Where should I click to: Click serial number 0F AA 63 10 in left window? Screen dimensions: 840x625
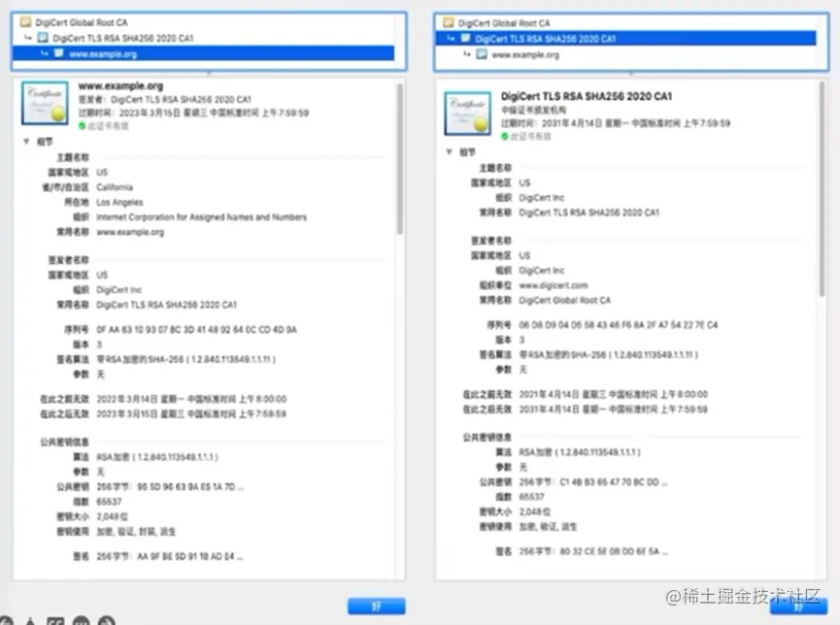coord(196,329)
